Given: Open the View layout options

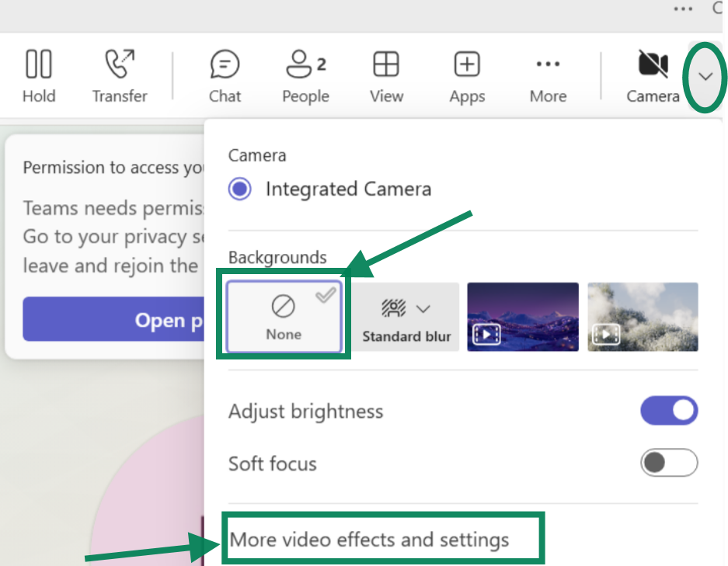Looking at the screenshot, I should (x=386, y=76).
